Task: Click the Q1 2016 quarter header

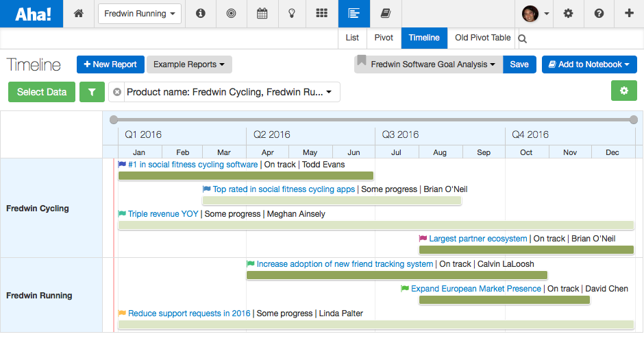Action: point(143,134)
